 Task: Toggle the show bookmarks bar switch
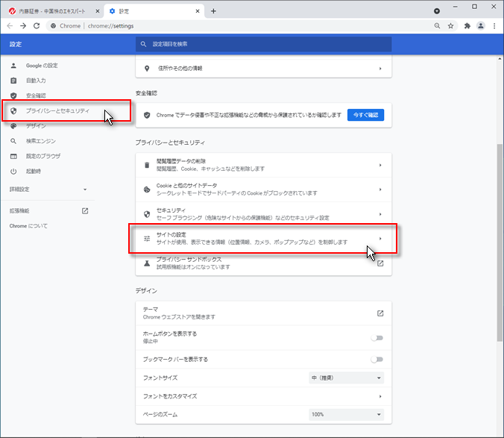pyautogui.click(x=377, y=359)
